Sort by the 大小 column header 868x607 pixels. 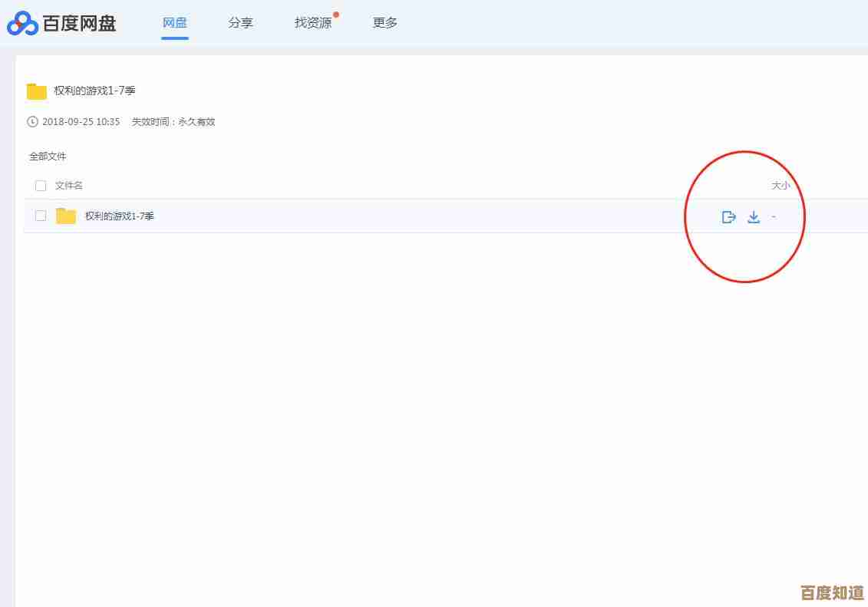pyautogui.click(x=780, y=186)
